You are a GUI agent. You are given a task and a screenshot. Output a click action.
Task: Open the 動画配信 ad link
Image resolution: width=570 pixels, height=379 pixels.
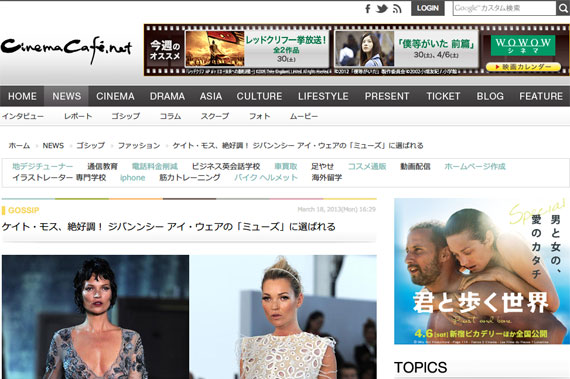tap(415, 166)
